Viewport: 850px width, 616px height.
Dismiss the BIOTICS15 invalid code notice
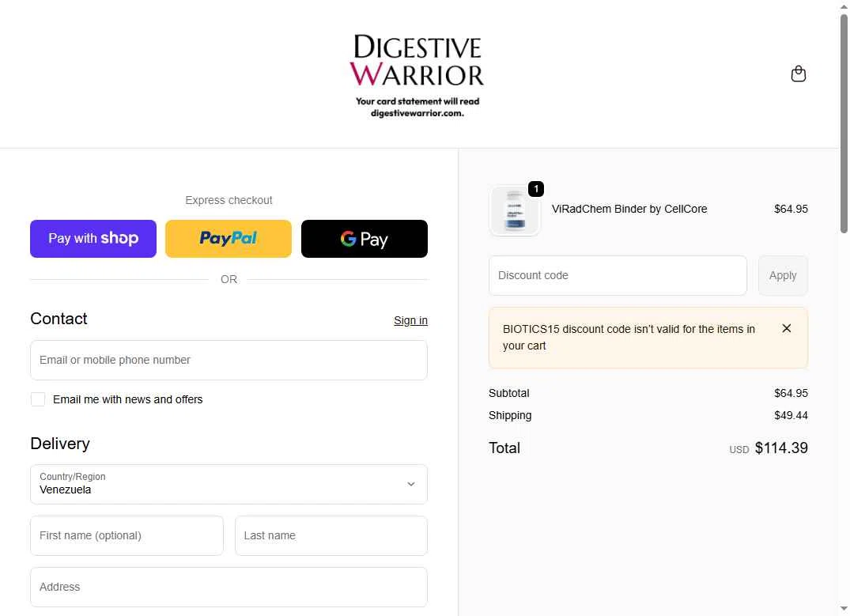point(786,329)
